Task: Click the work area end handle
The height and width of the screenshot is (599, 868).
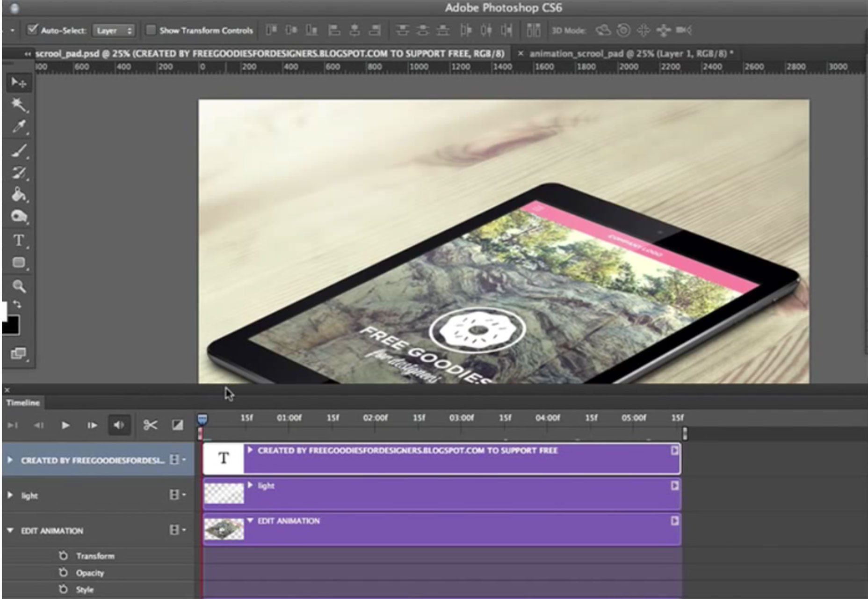Action: 685,433
